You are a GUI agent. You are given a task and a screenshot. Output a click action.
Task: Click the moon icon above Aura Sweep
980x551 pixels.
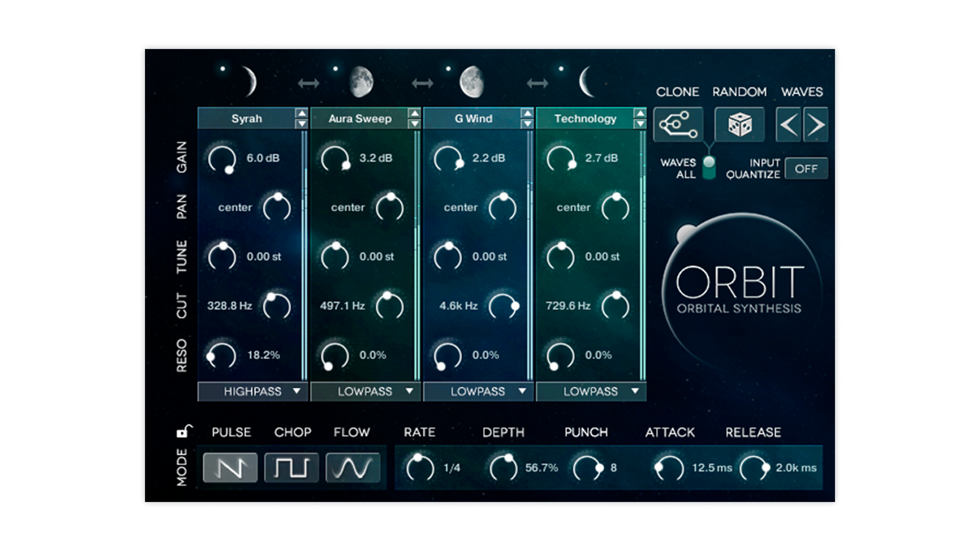(x=361, y=83)
